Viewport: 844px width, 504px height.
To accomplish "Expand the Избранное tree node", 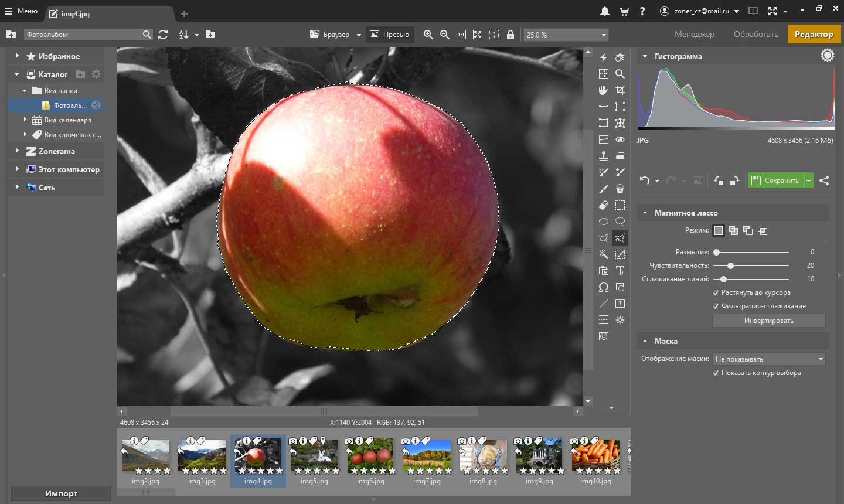I will (x=17, y=56).
